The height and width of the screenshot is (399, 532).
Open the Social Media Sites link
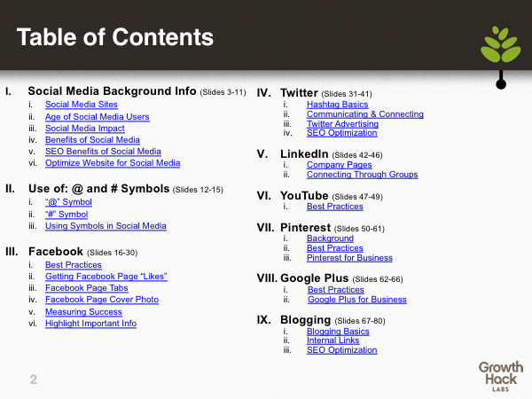(x=82, y=105)
